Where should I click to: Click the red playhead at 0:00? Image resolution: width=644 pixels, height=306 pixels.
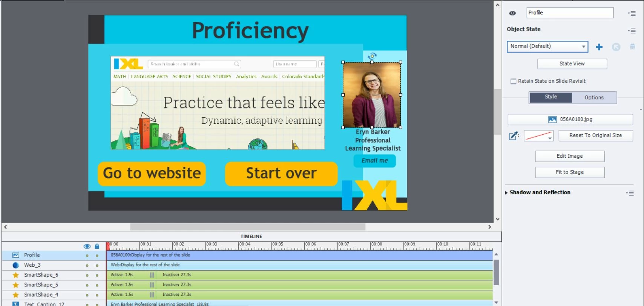click(108, 246)
